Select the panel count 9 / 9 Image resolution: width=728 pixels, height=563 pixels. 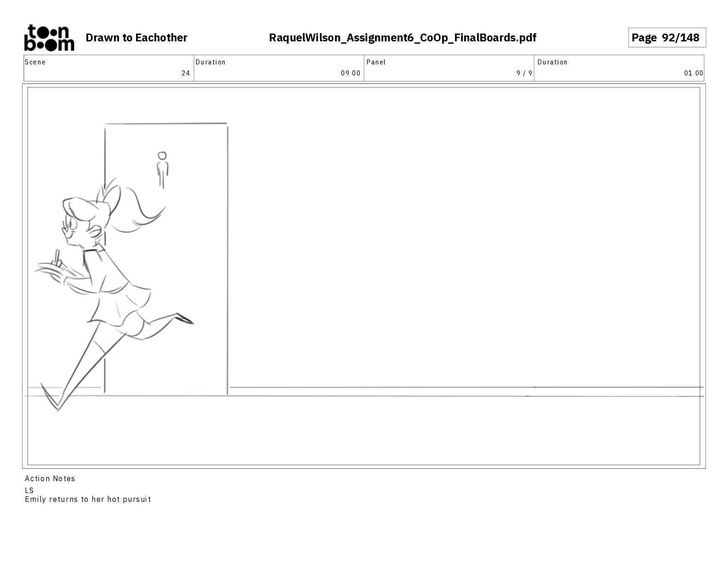pyautogui.click(x=524, y=73)
